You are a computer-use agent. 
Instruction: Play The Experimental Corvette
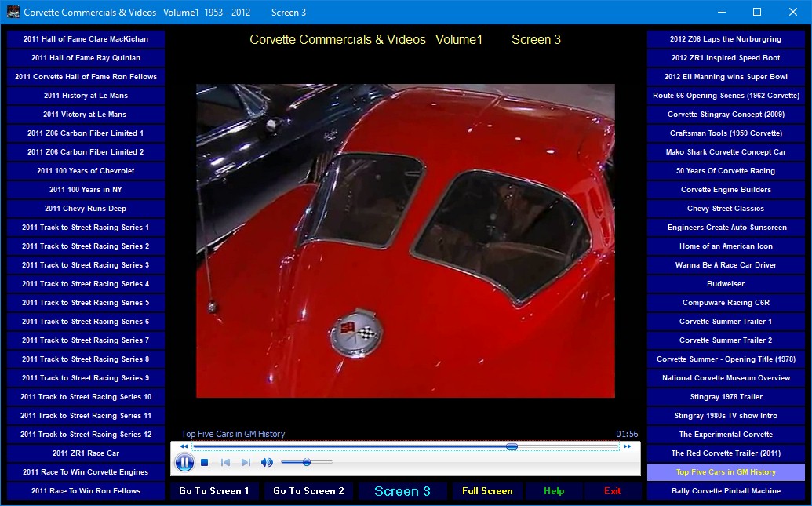(x=726, y=435)
